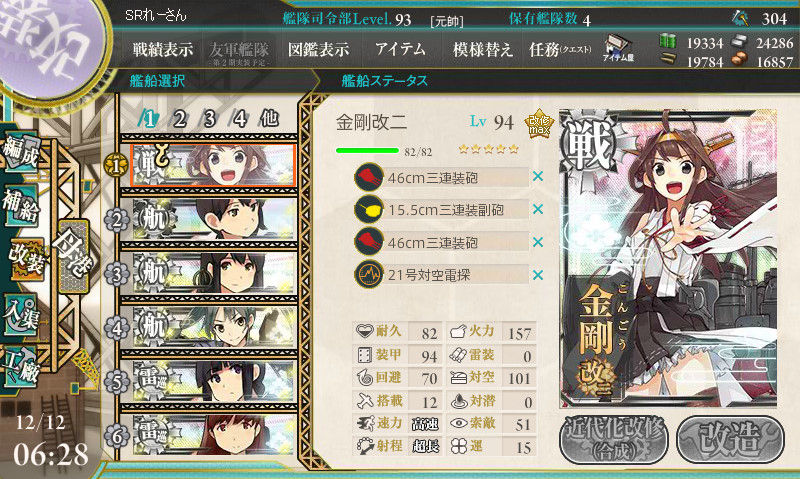Remove the 15.5cm三連装副砲 equipment with its X
Screen dimensions: 800x479
pos(538,210)
